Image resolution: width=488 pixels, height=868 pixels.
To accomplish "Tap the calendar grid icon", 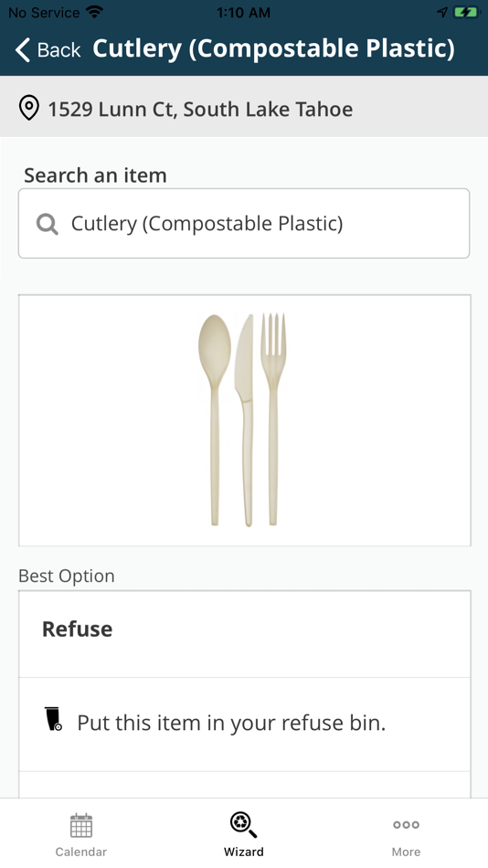I will 81,825.
